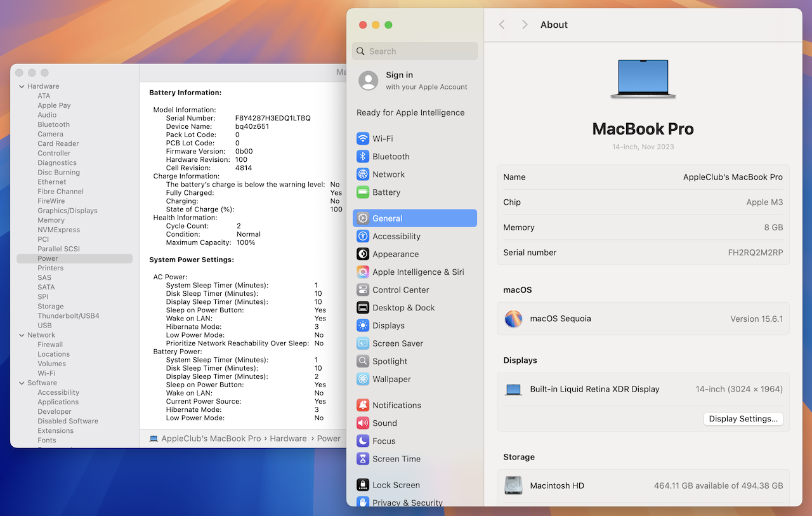Click the MacBook Pro laptop image
Image resolution: width=812 pixels, height=516 pixels.
(x=643, y=79)
